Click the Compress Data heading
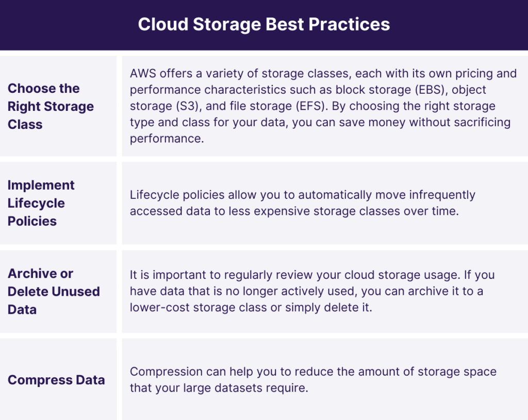This screenshot has width=528, height=420. coord(56,380)
